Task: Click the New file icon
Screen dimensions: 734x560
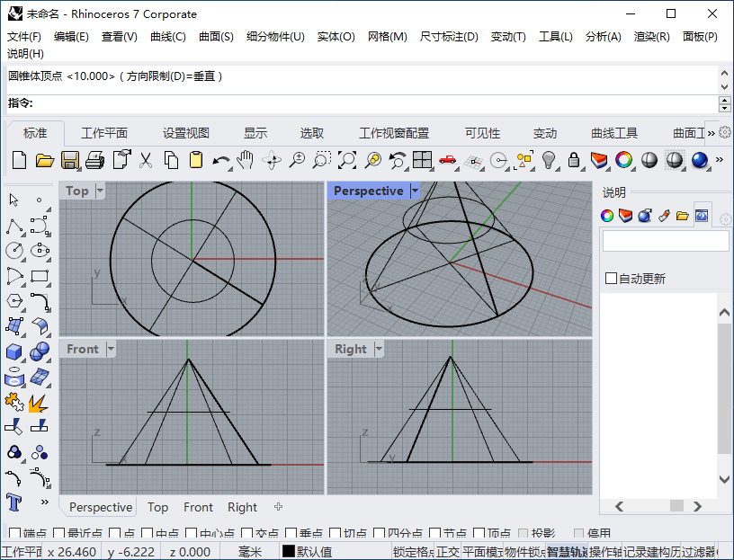Action: (x=19, y=160)
